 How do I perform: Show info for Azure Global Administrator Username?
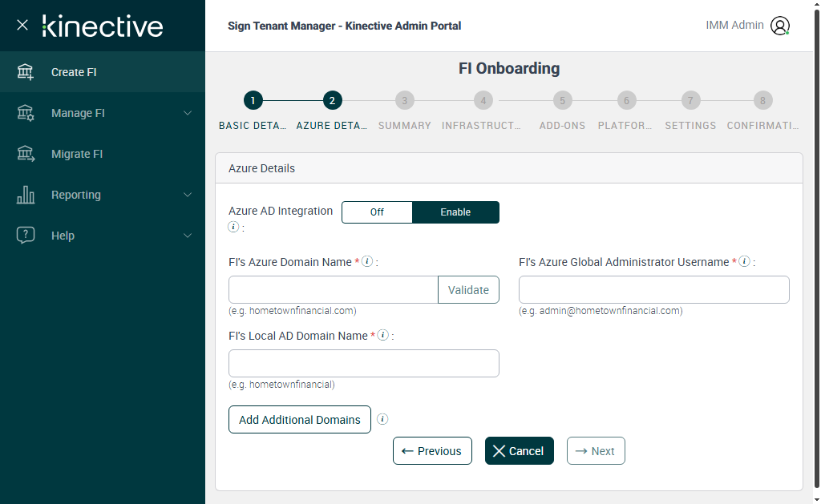tap(744, 261)
